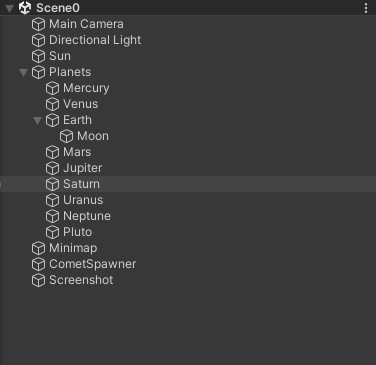Click the GameObject cube icon for Sun
Screen dimensions: 376x365
click(38, 56)
